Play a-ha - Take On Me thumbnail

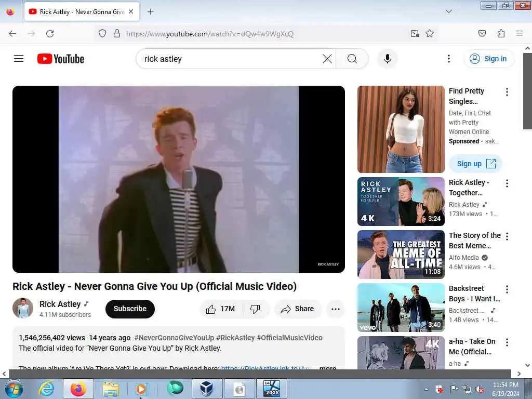(401, 353)
